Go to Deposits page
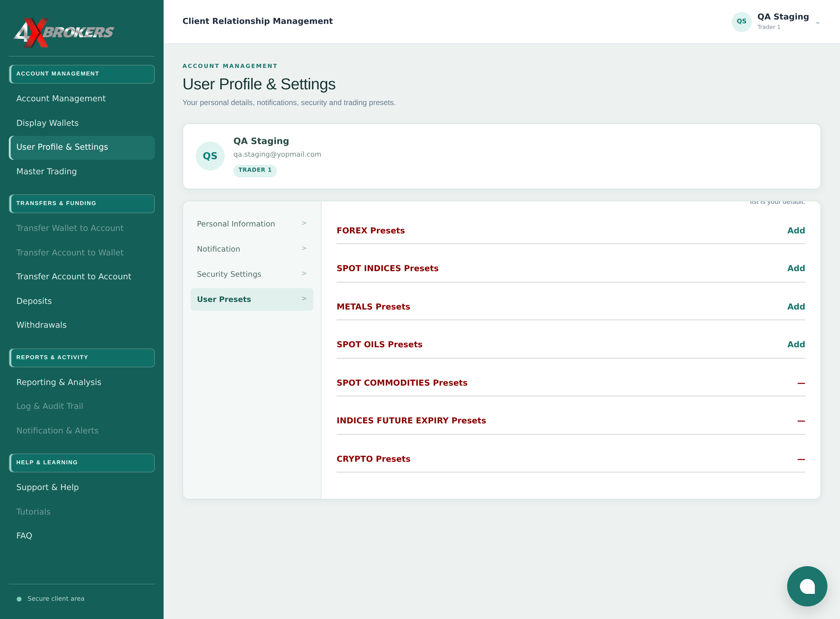This screenshot has height=619, width=840. click(82, 301)
